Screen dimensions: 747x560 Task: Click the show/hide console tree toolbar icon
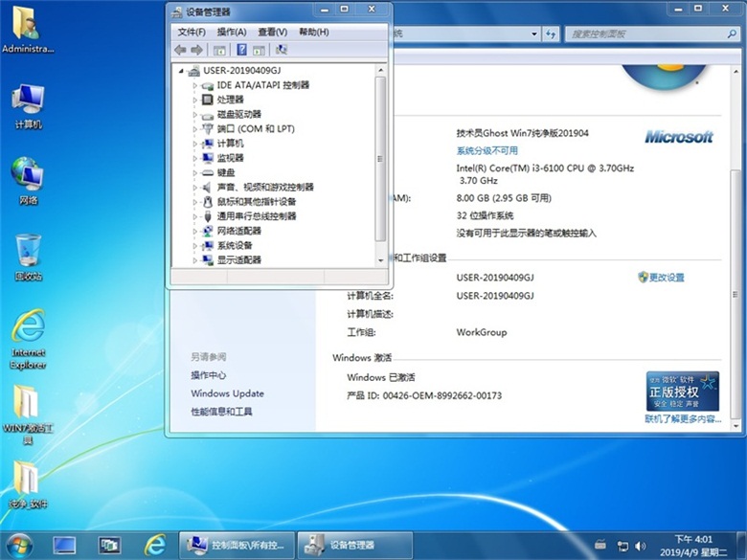pos(219,50)
